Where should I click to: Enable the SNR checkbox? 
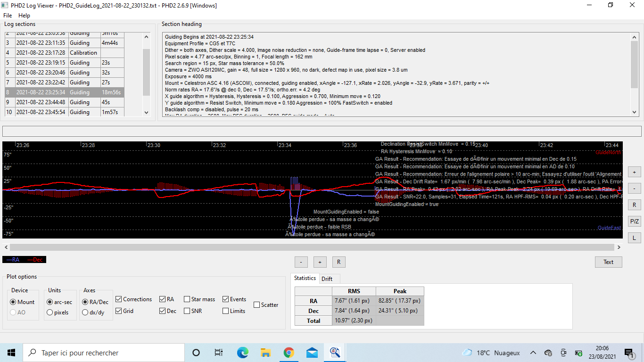[x=194, y=311]
